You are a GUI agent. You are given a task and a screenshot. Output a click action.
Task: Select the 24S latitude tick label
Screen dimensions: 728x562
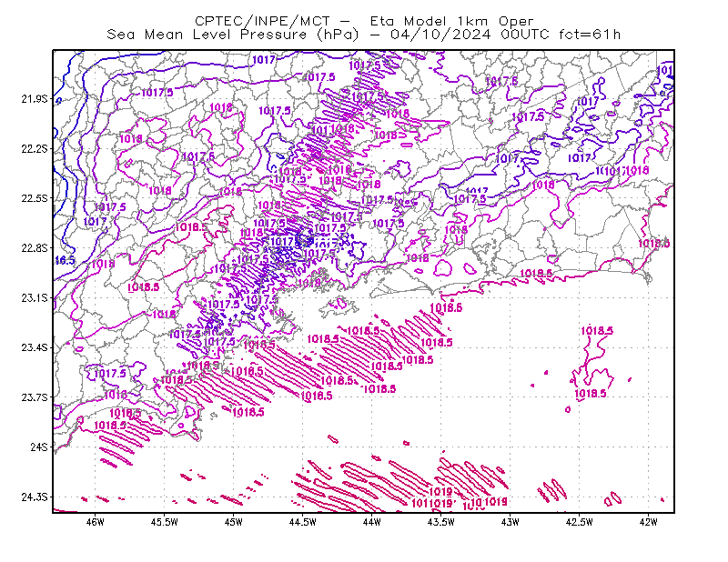click(38, 447)
